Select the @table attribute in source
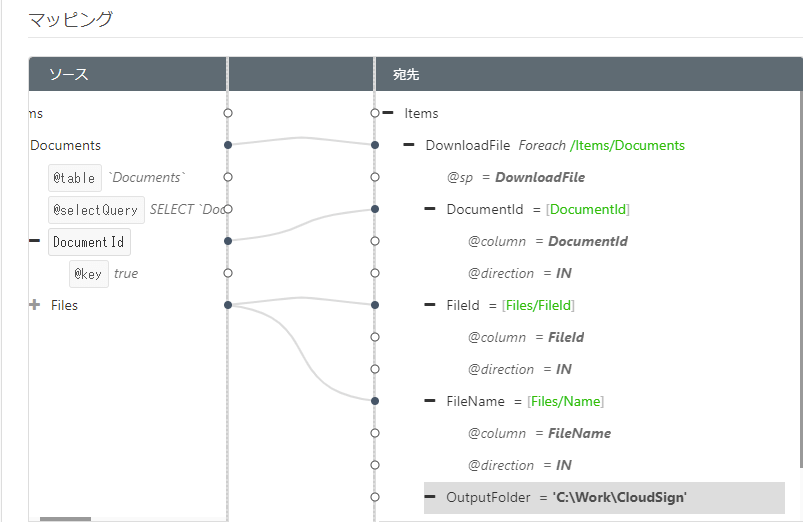803x522 pixels. 75,178
